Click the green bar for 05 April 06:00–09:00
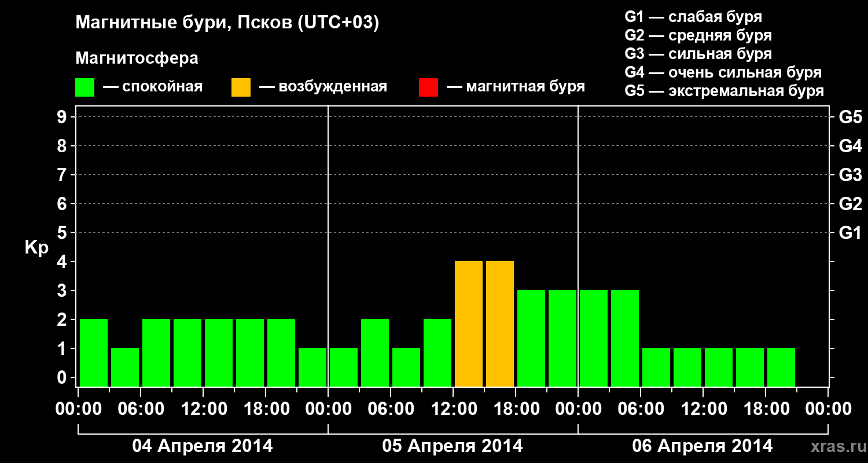This screenshot has width=868, height=463. click(406, 367)
